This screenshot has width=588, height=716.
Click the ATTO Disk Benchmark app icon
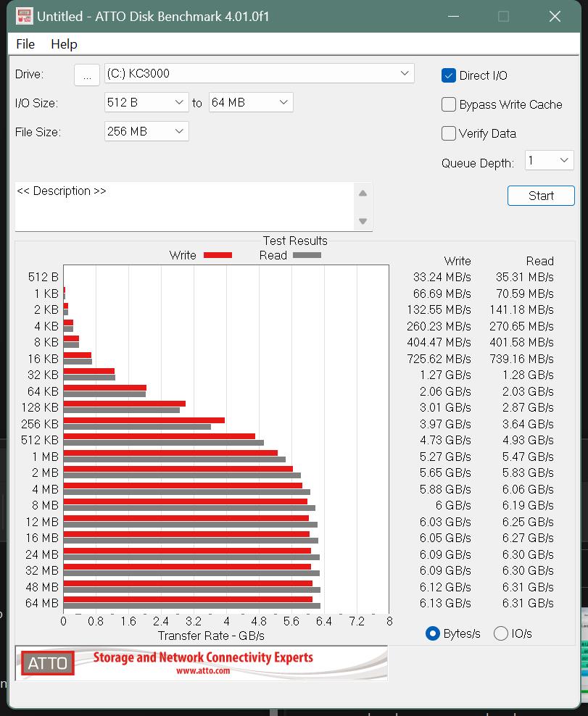pyautogui.click(x=24, y=16)
